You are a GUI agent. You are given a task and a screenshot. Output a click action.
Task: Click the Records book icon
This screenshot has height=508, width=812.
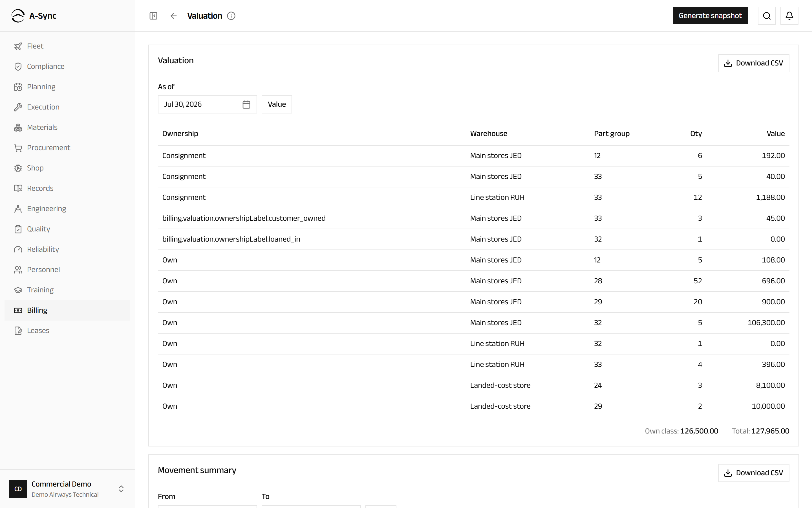(18, 189)
